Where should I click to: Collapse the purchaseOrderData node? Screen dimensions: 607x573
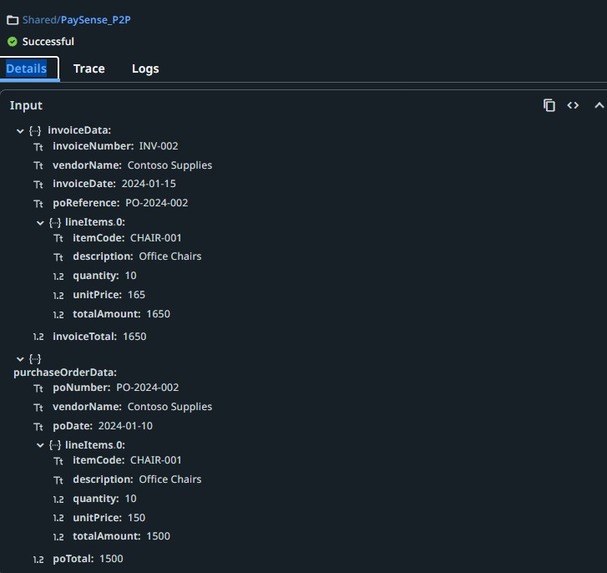tap(20, 359)
